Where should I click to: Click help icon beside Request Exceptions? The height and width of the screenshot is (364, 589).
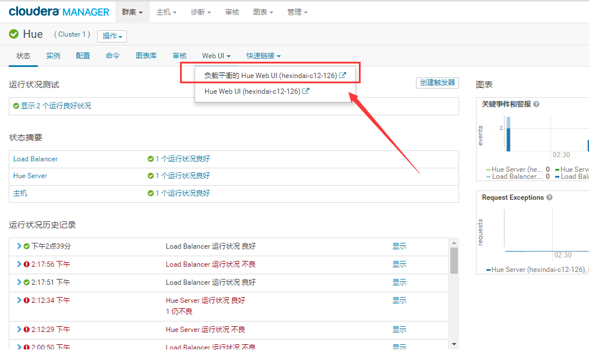point(549,197)
